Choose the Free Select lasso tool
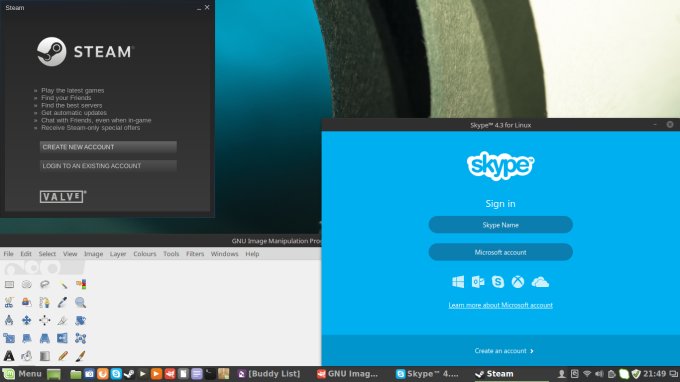The width and height of the screenshot is (680, 382). 45,284
